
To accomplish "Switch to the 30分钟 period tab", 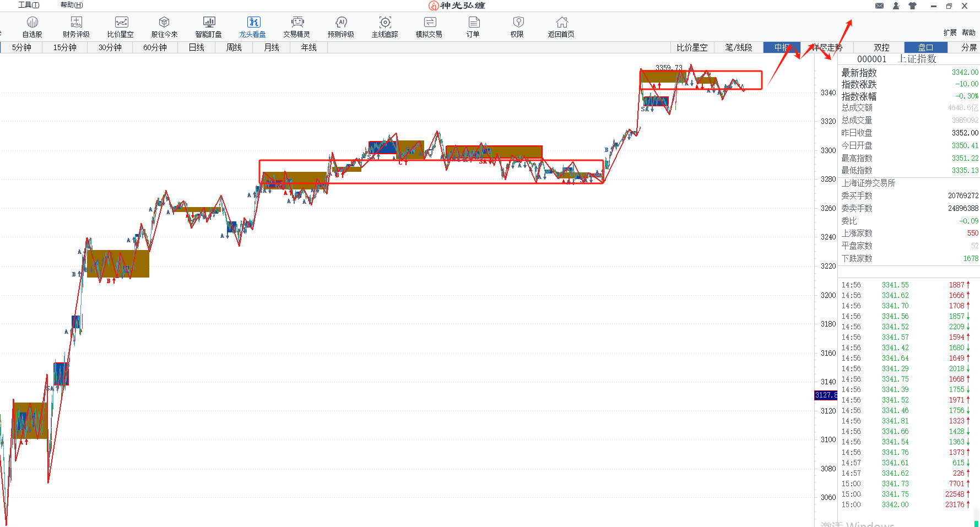I will [x=110, y=47].
